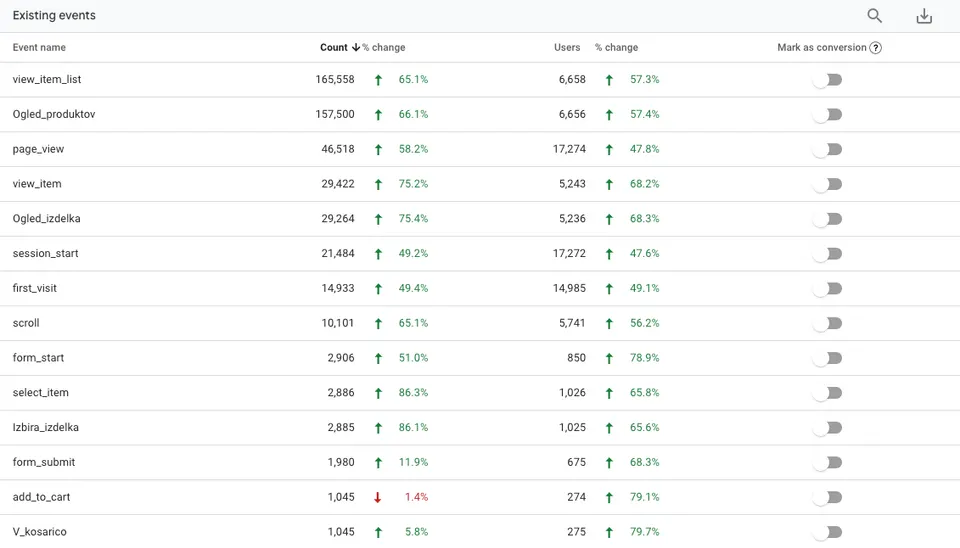
Task: Click the 11.9% count change value
Action: click(x=413, y=462)
